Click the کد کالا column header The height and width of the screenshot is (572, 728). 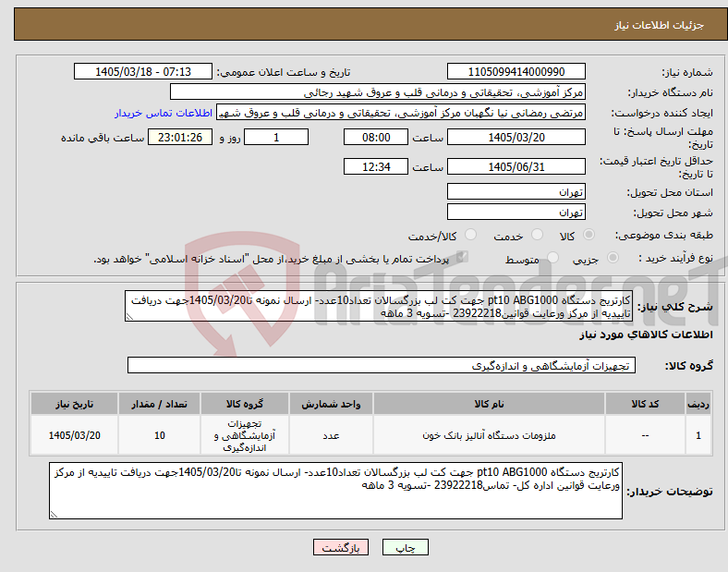pyautogui.click(x=645, y=404)
